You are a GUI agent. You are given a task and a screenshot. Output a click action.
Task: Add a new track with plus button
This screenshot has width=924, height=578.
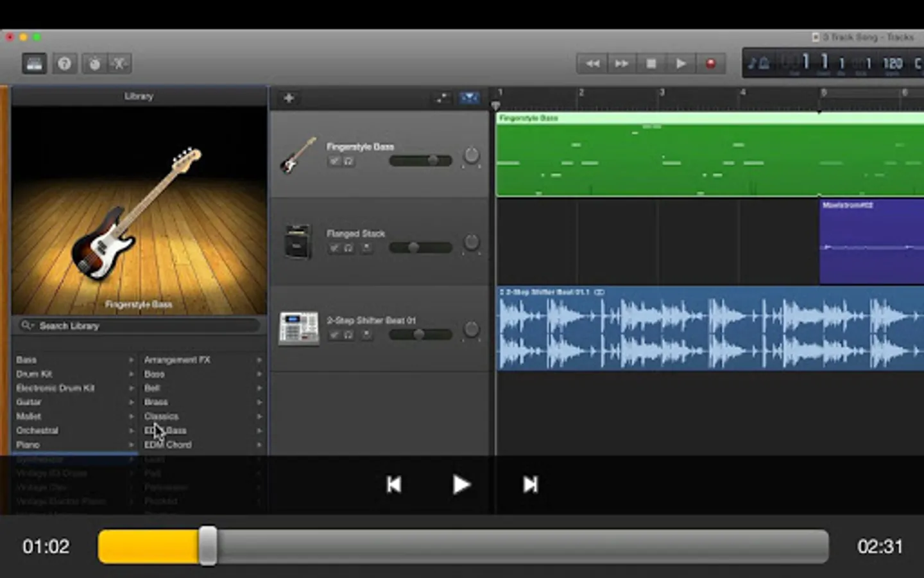tap(289, 98)
